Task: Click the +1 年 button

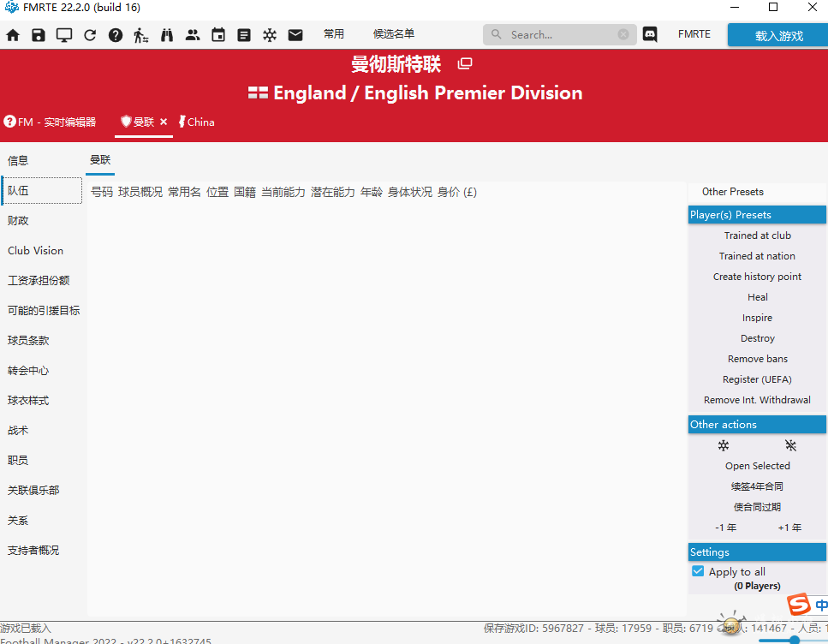Action: [789, 528]
